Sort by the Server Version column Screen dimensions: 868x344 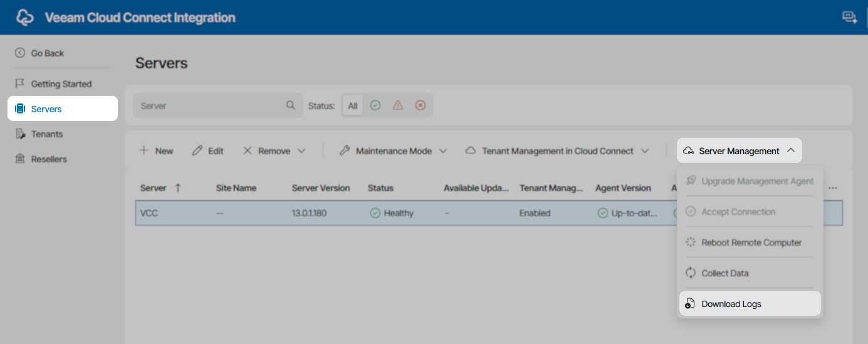coord(321,188)
